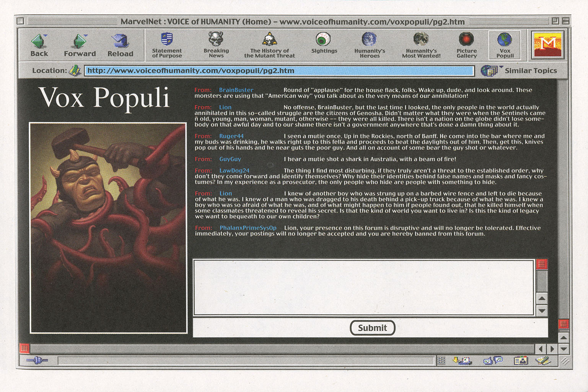Click the window resize grip corner
The height and width of the screenshot is (392, 588).
point(565,361)
